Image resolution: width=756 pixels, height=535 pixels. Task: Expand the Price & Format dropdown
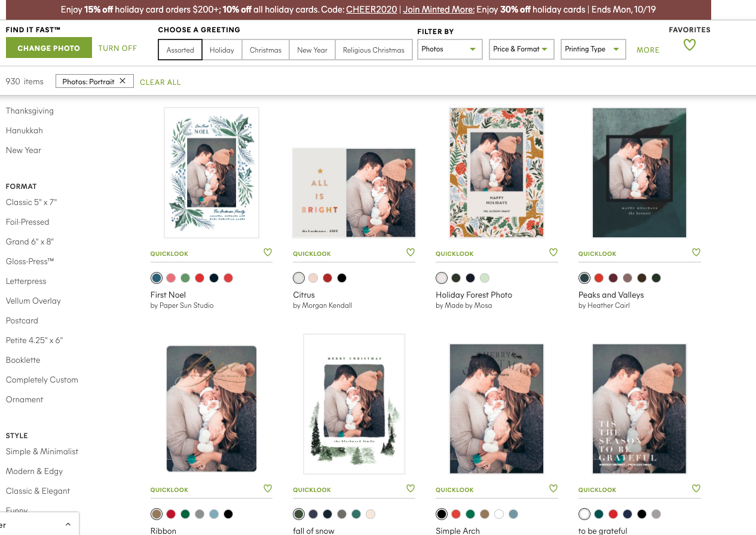(521, 50)
